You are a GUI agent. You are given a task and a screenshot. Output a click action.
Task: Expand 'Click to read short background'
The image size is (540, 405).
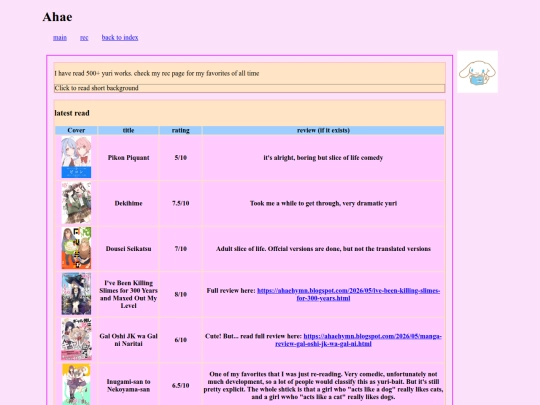click(x=250, y=88)
